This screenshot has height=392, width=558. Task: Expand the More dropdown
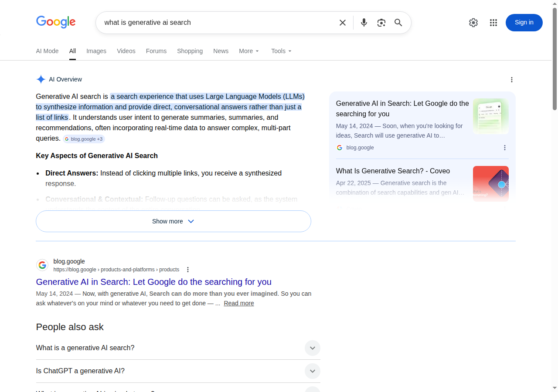click(x=249, y=51)
